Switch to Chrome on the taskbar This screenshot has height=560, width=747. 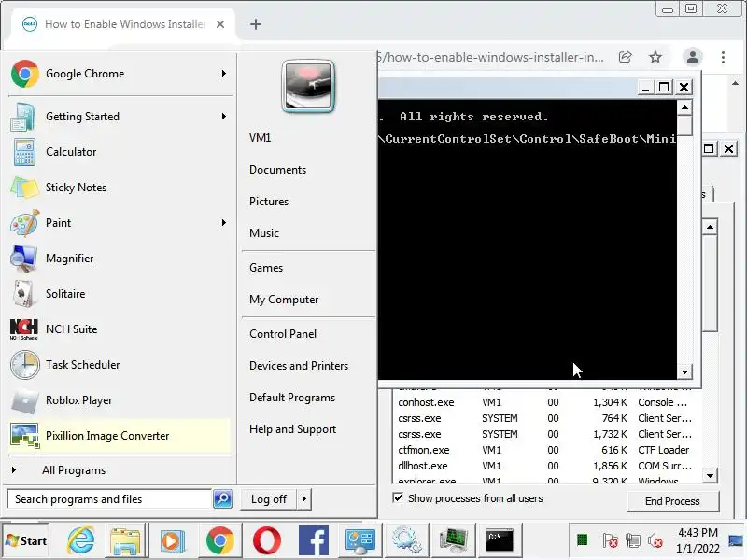[x=219, y=540]
